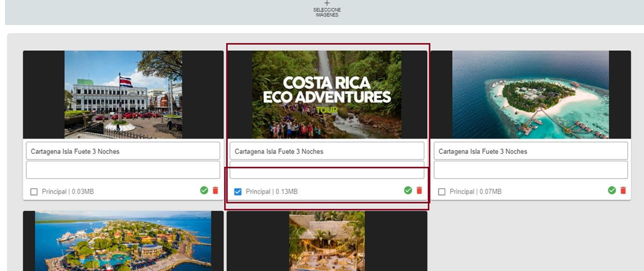Delete the Costa Rica Eco Adventures image

pos(420,191)
